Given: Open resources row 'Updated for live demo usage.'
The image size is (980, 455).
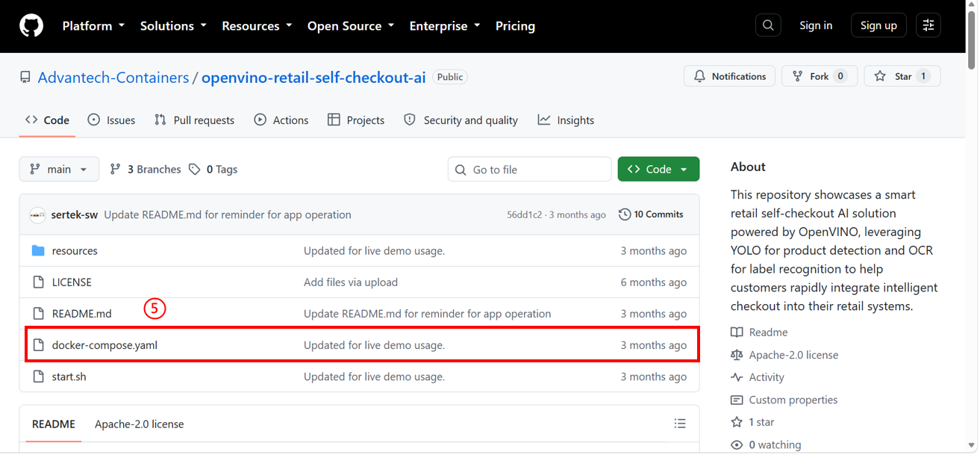Looking at the screenshot, I should tap(374, 251).
